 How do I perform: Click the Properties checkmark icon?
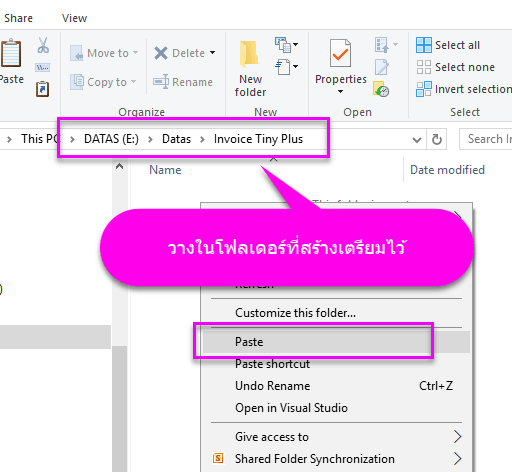(x=340, y=53)
